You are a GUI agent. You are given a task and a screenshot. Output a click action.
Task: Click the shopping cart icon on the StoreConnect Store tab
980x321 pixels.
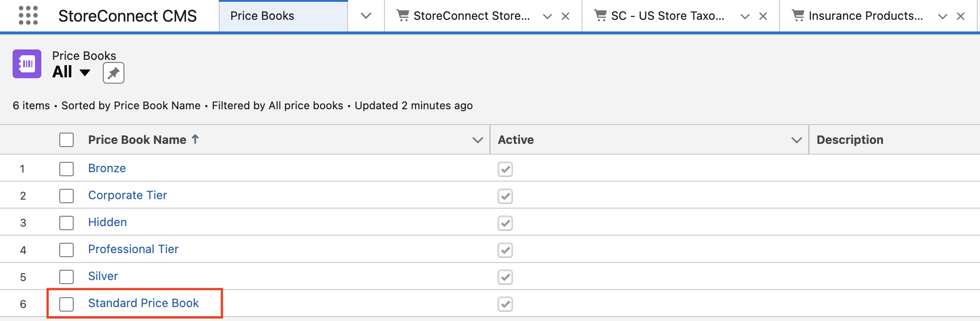click(403, 16)
